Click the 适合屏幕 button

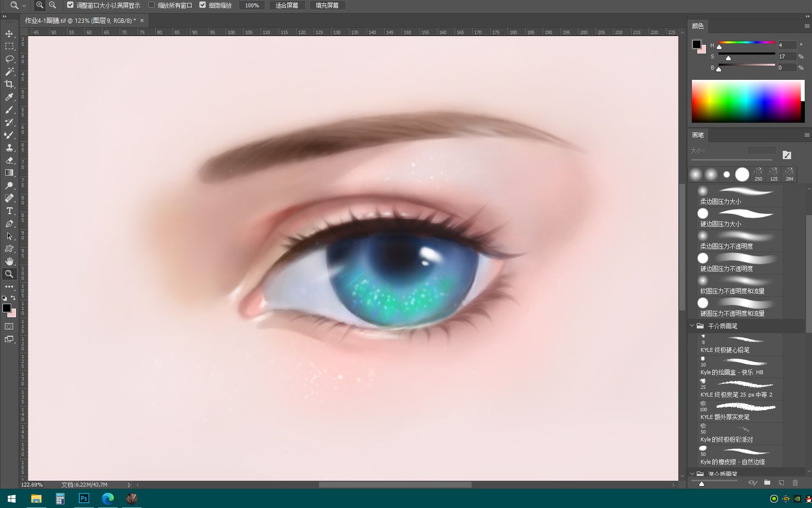point(287,5)
